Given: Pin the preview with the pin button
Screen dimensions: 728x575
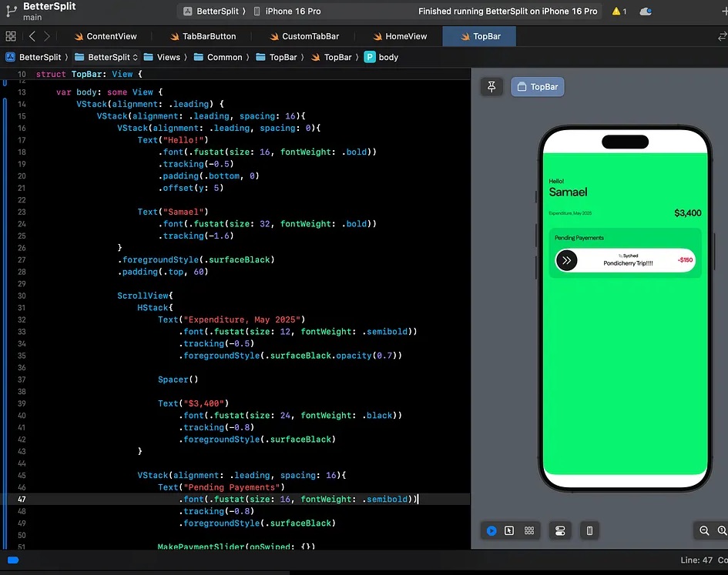Looking at the screenshot, I should (491, 86).
